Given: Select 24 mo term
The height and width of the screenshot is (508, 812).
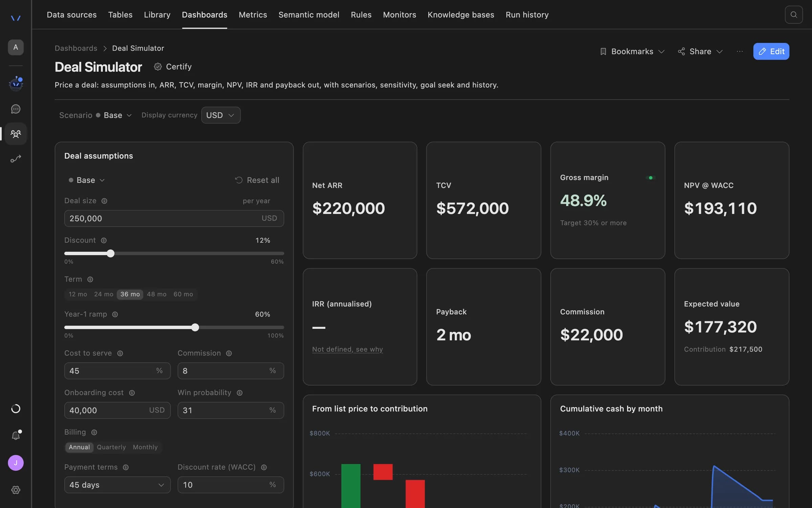Looking at the screenshot, I should pyautogui.click(x=104, y=294).
